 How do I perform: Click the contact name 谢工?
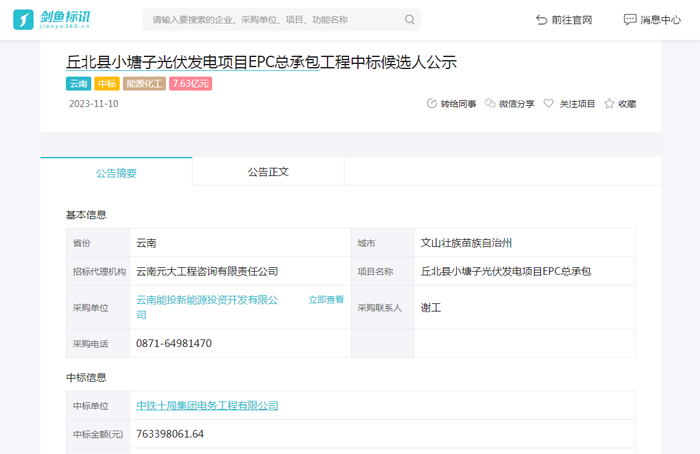click(431, 308)
